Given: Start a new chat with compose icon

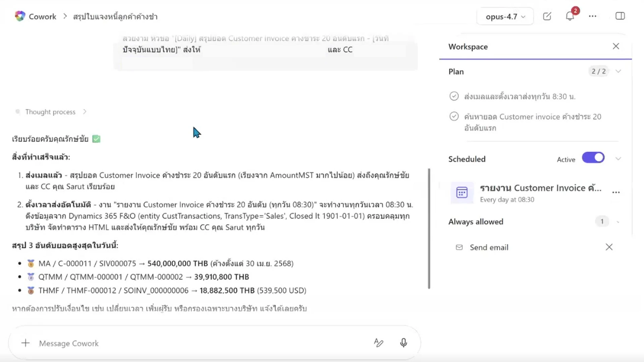Looking at the screenshot, I should tap(547, 16).
